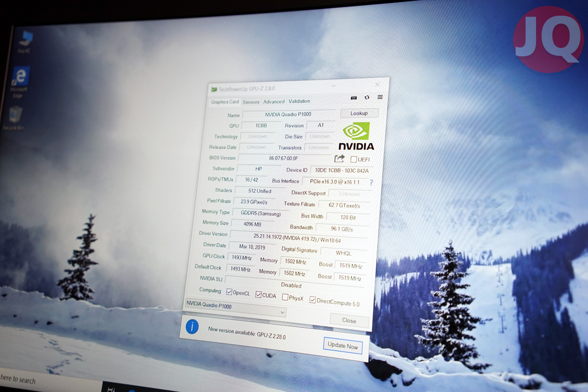Switch to the Graphics Card tab
This screenshot has width=588, height=392.
tap(225, 102)
